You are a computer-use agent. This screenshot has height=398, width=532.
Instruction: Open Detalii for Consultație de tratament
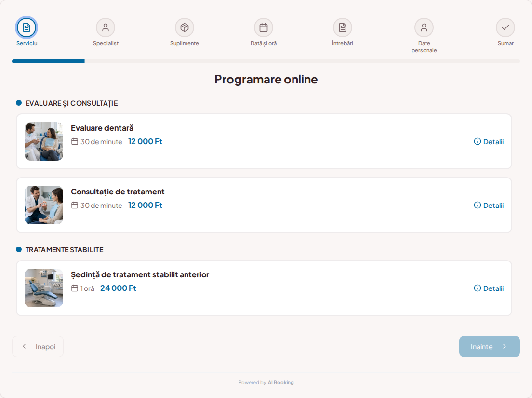click(489, 205)
